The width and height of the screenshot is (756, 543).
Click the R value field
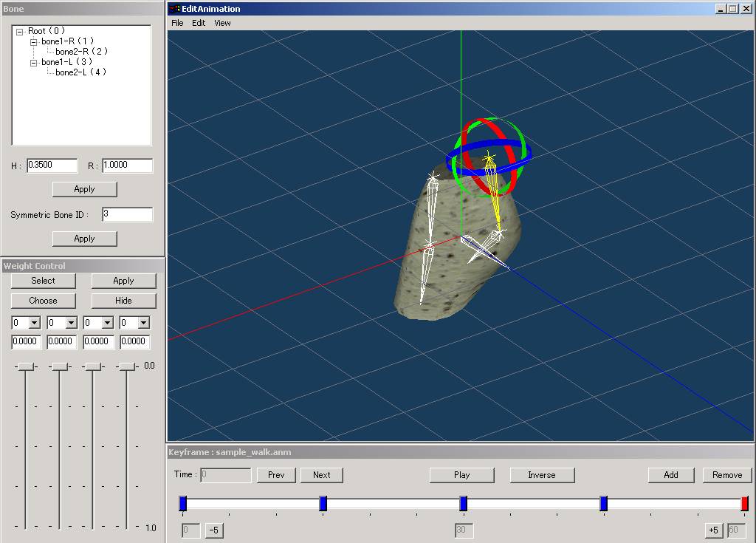coord(127,165)
